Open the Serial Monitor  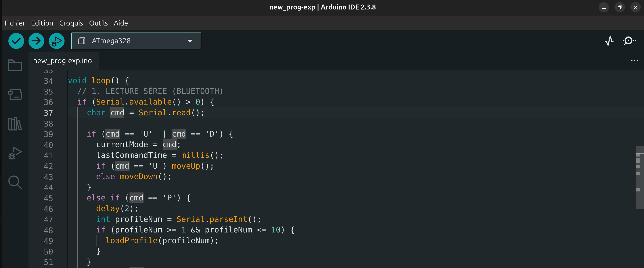629,41
